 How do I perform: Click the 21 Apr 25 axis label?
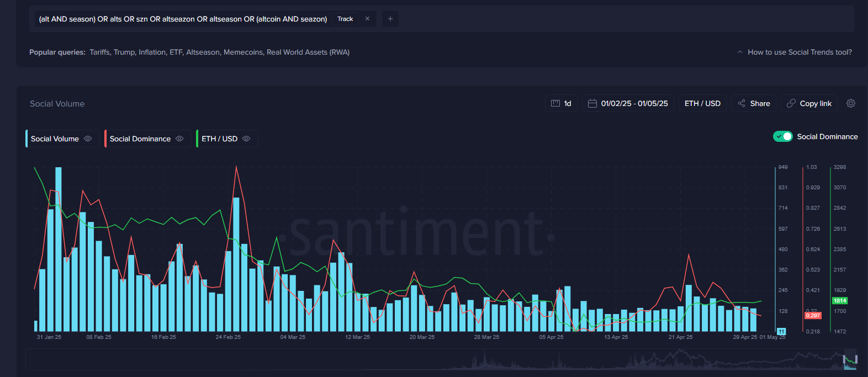680,337
